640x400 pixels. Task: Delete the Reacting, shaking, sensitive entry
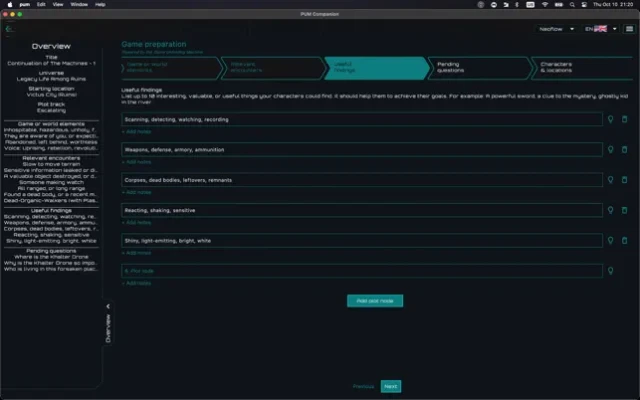[x=624, y=210]
